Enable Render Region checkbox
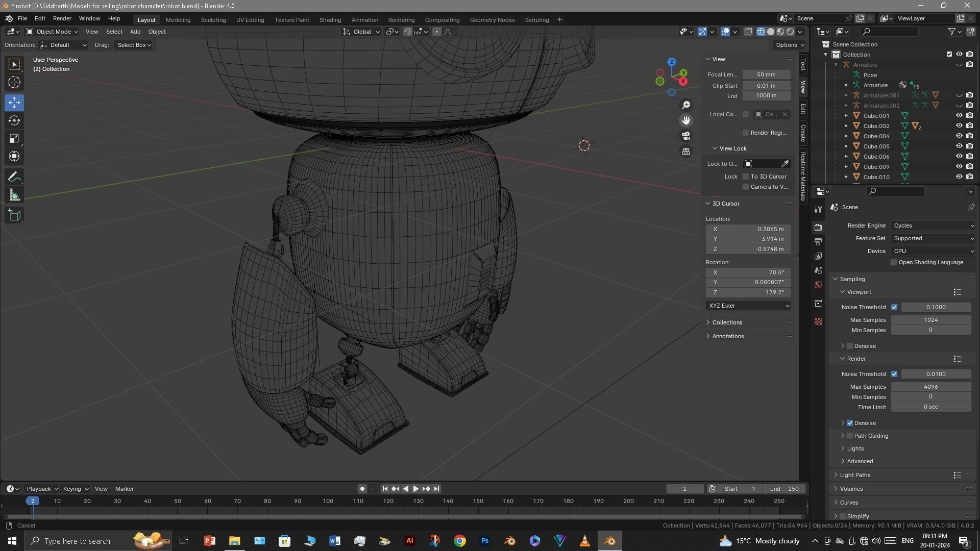The height and width of the screenshot is (551, 980). pyautogui.click(x=746, y=133)
